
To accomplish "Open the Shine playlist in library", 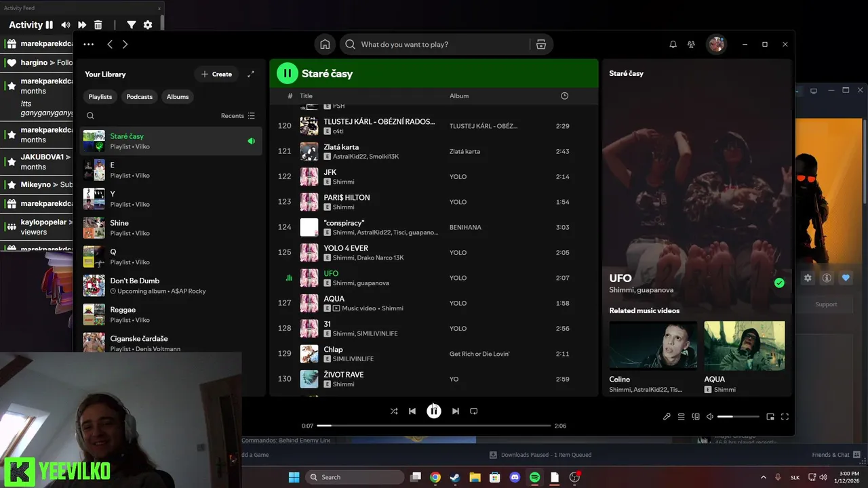I will pos(171,228).
